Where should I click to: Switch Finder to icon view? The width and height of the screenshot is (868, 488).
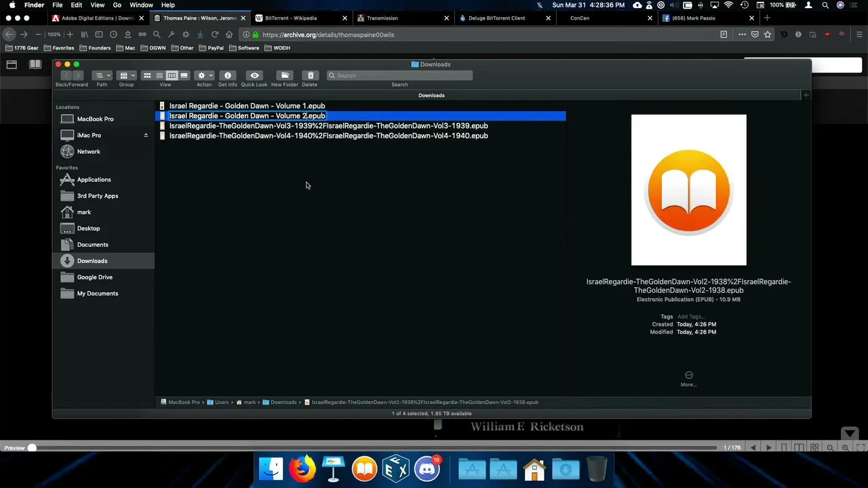147,75
